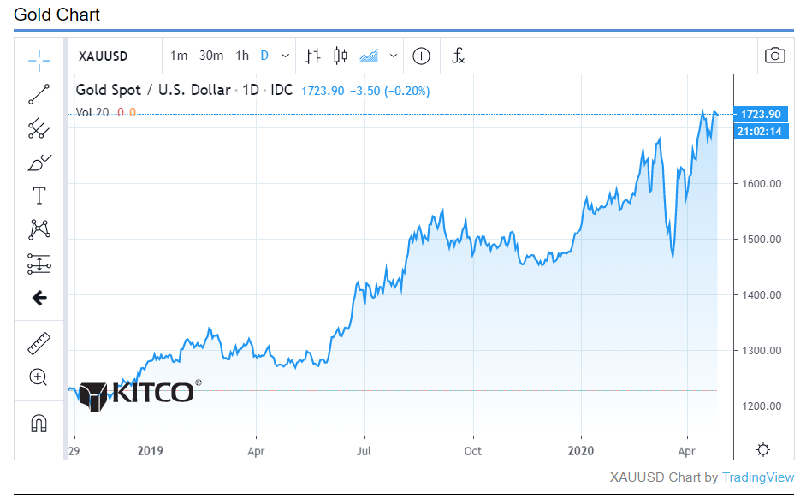Toggle magnet mode on

click(x=39, y=423)
